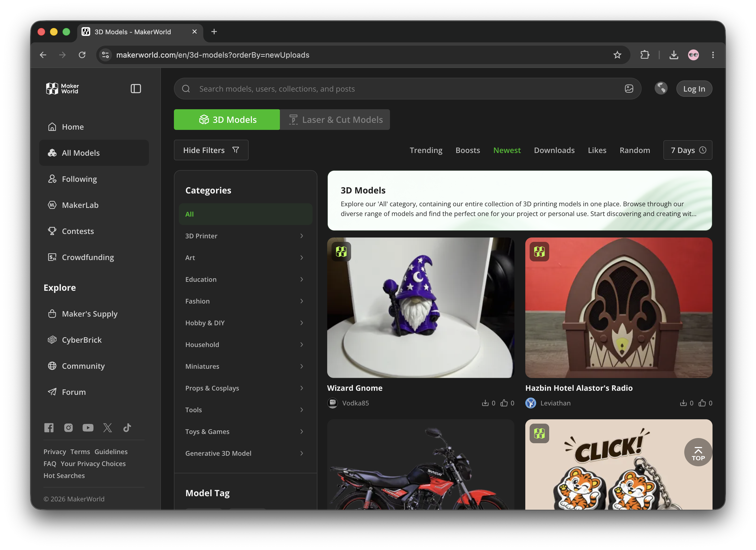The image size is (756, 550).
Task: Open Contests in the sidebar
Action: [x=94, y=231]
